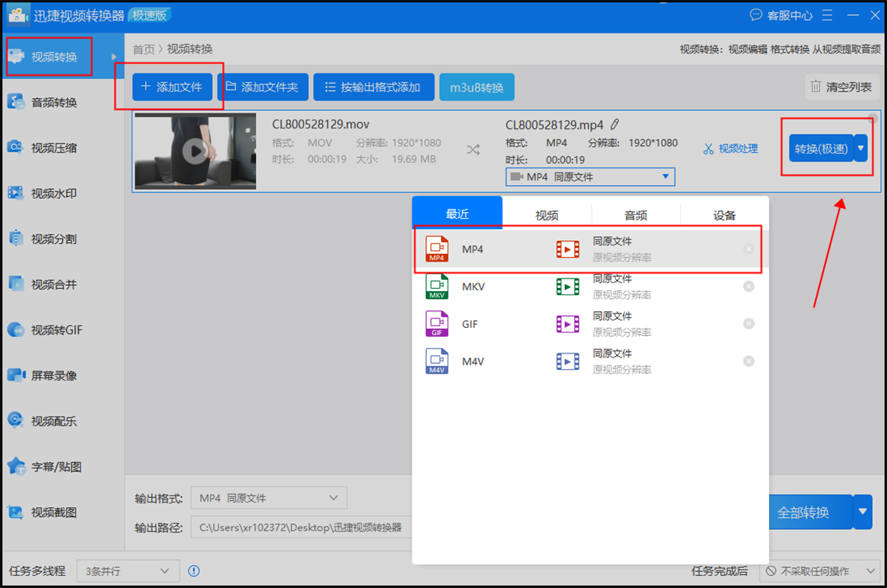The width and height of the screenshot is (887, 588).
Task: Click the app logo in the title bar
Action: (18, 15)
